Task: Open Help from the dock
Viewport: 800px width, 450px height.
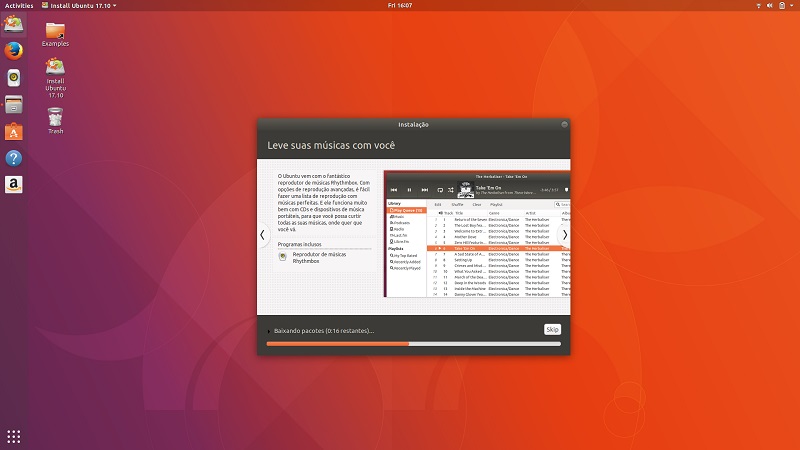Action: click(14, 158)
